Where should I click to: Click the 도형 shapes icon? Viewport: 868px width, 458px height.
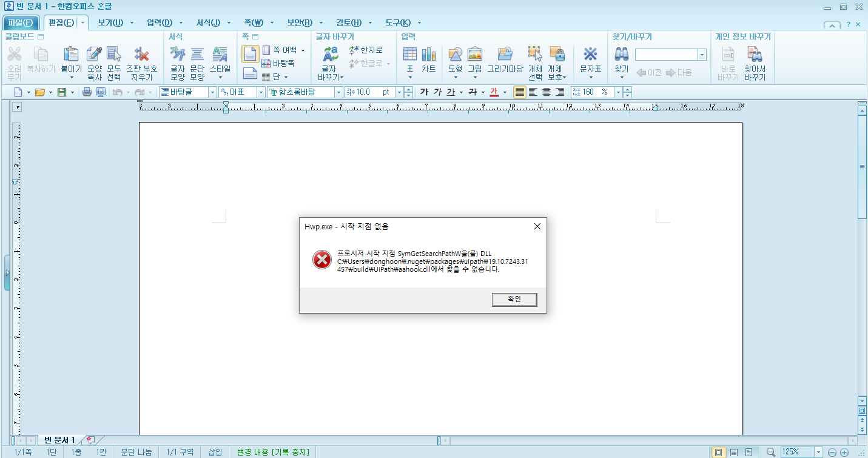coord(456,55)
